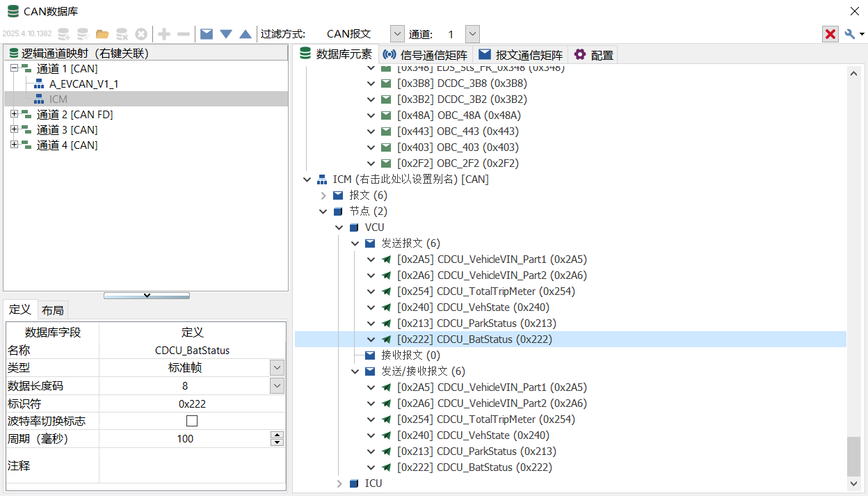Click the green envelope icon of DCDC_3B8
The image size is (868, 496).
coord(386,83)
